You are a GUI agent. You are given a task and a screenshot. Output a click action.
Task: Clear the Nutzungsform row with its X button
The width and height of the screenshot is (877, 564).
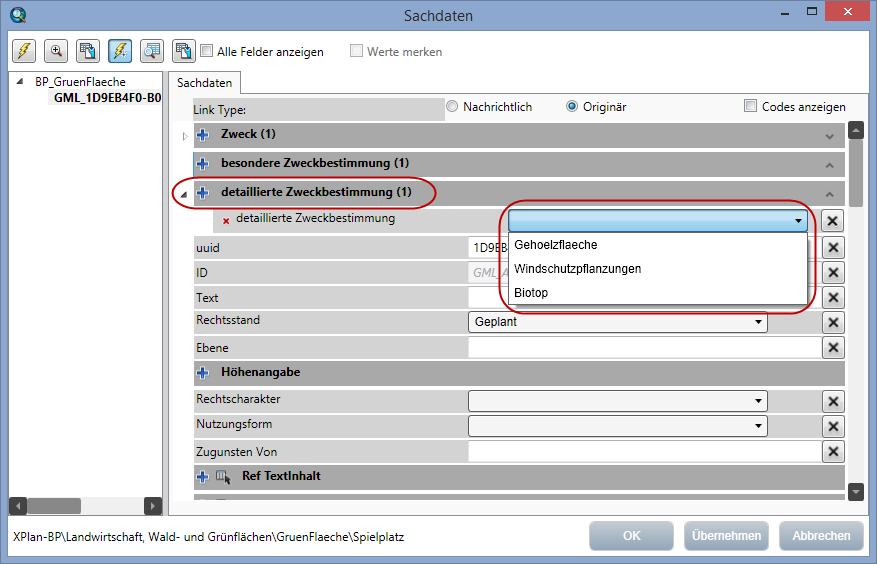click(833, 426)
